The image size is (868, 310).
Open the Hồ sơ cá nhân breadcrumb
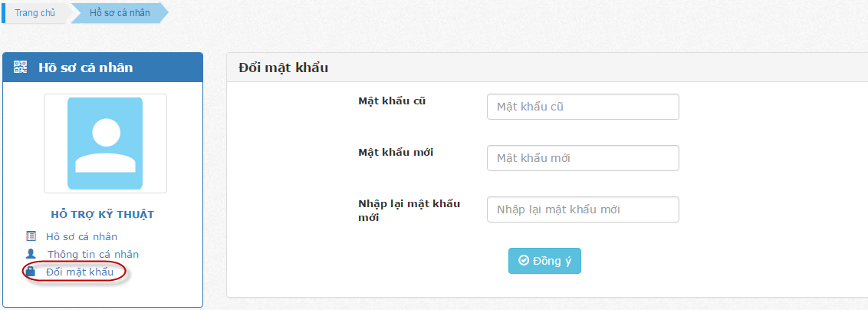point(120,13)
